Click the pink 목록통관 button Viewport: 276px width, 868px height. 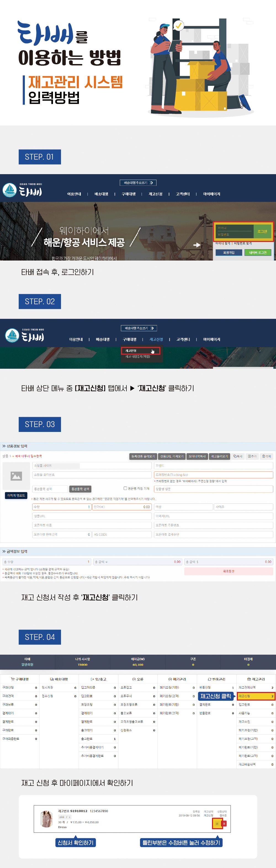tap(229, 571)
